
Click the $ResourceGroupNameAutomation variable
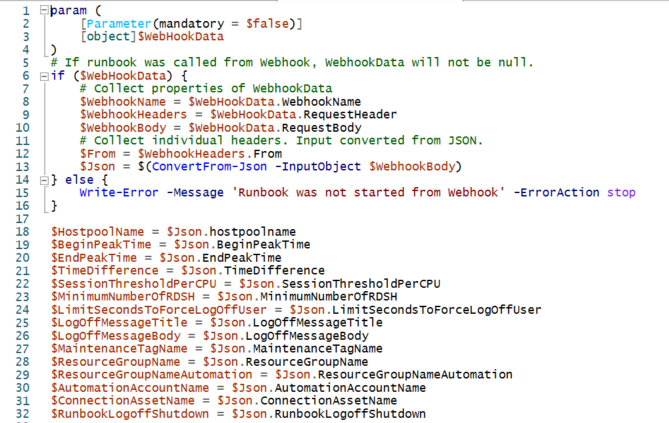(151, 375)
